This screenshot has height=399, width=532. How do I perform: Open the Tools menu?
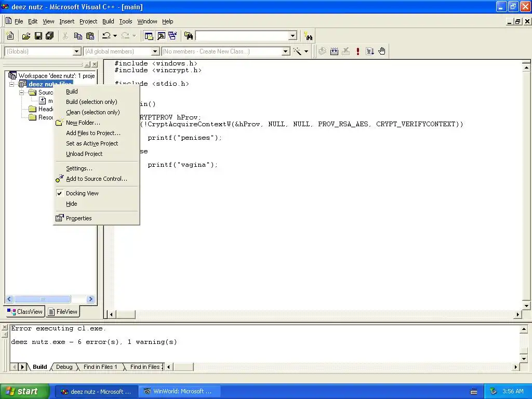(126, 21)
